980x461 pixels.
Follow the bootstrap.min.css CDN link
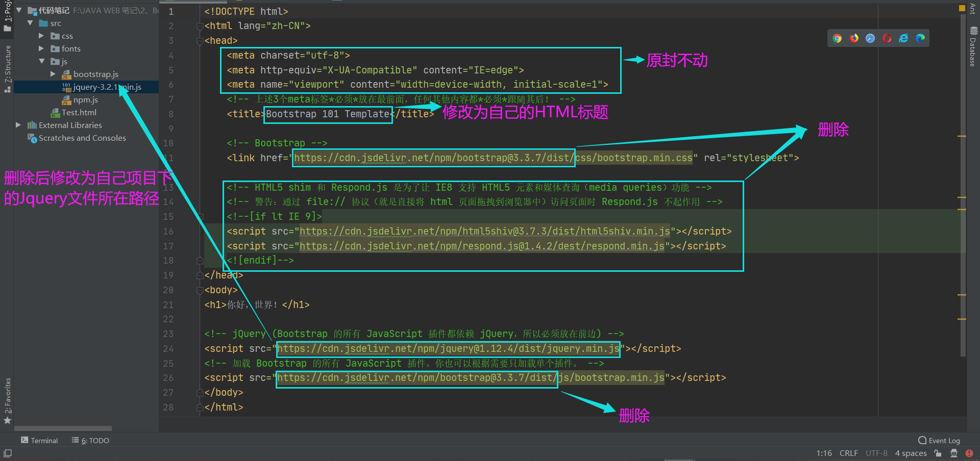click(x=493, y=158)
